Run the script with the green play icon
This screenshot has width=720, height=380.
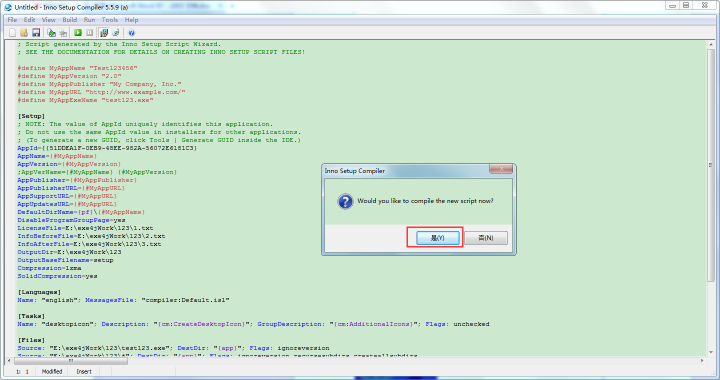(78, 33)
